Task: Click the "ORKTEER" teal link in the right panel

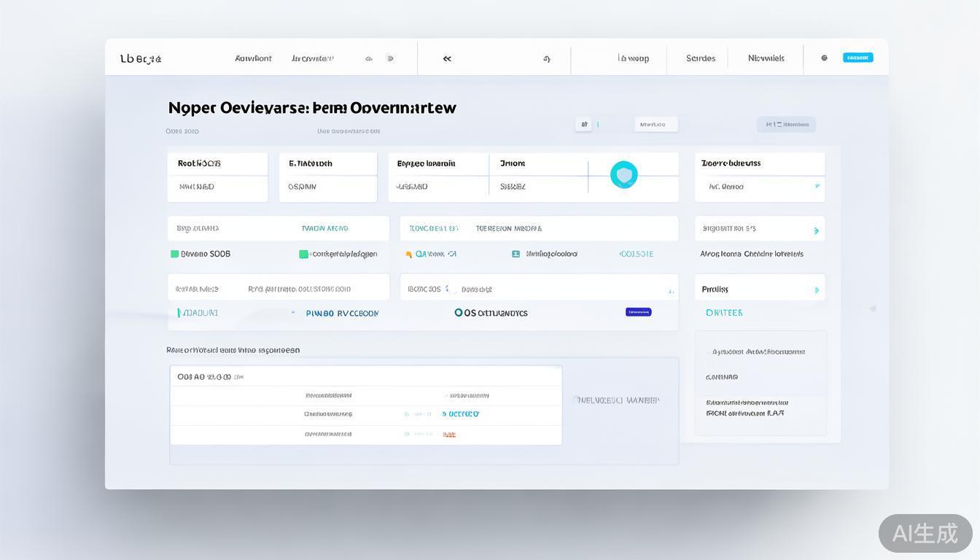Action: 724,313
